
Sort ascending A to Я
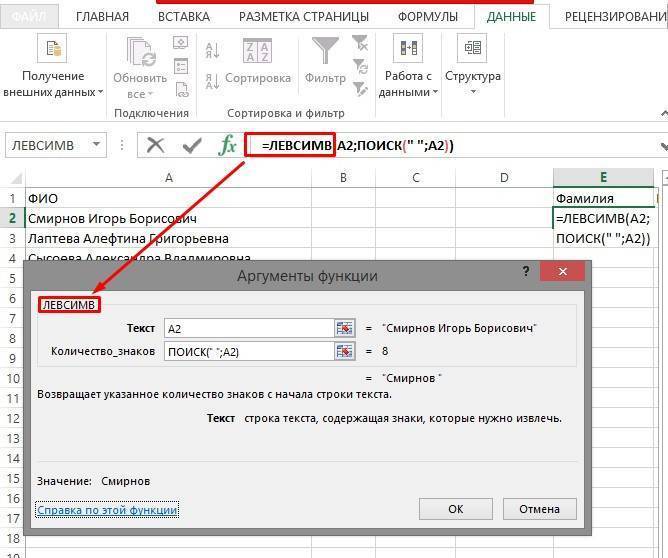(212, 50)
